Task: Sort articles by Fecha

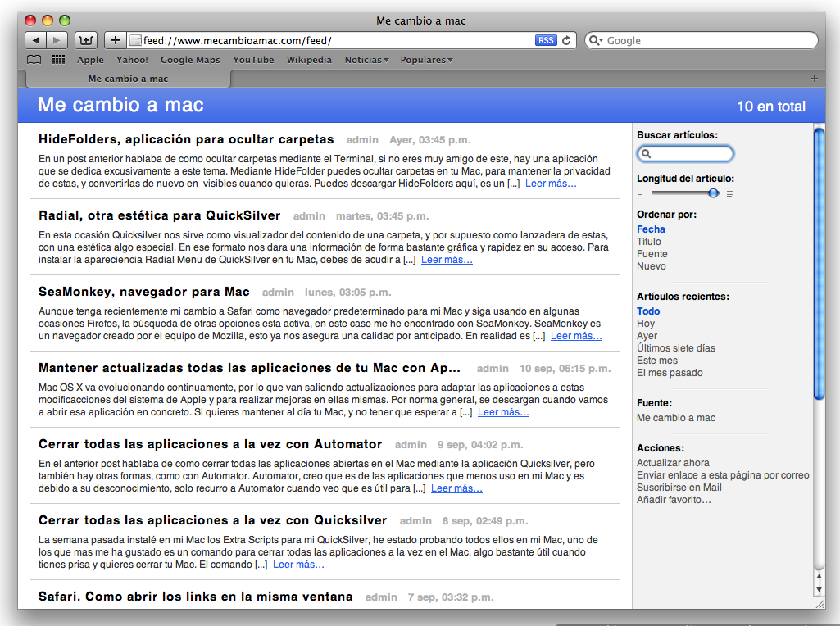Action: (651, 229)
